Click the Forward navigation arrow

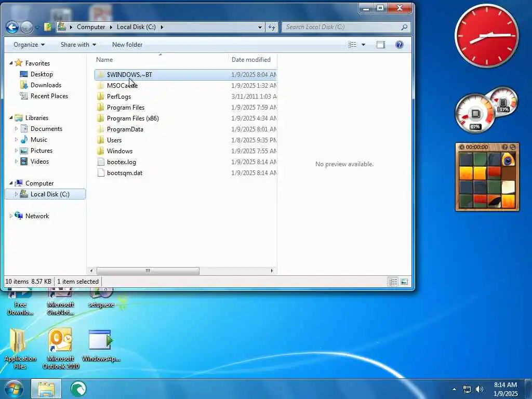point(27,27)
